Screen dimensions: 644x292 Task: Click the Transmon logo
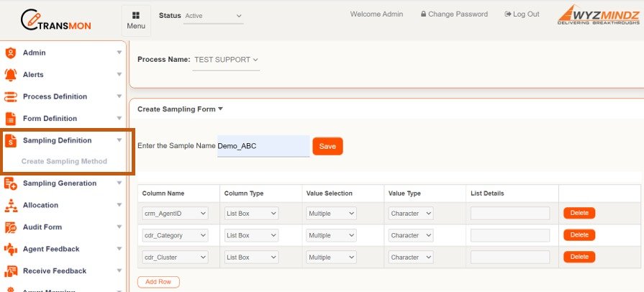pyautogui.click(x=56, y=21)
